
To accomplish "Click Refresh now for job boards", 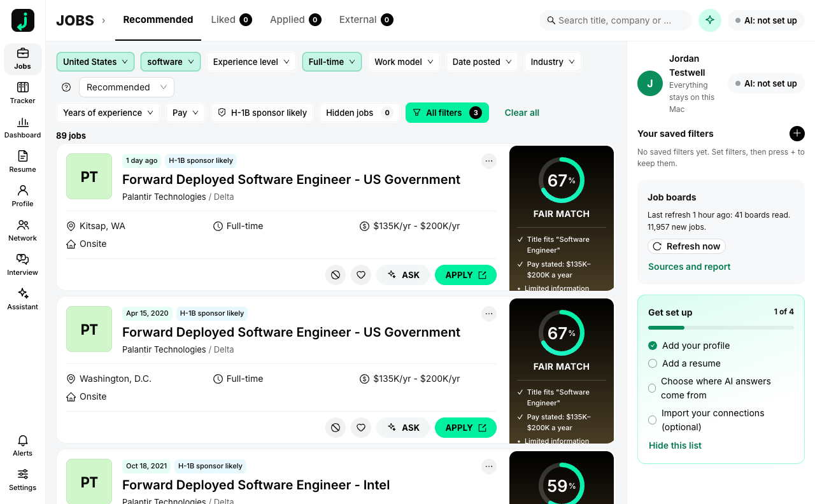I will (x=686, y=246).
